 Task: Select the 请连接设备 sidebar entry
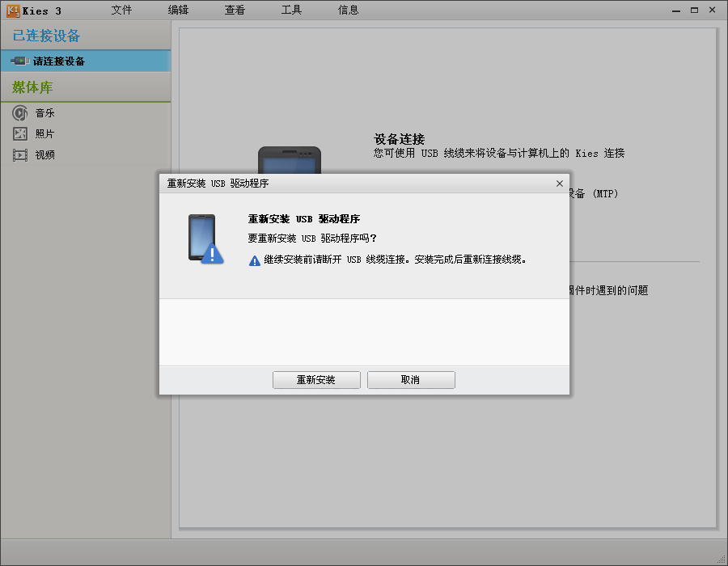86,61
